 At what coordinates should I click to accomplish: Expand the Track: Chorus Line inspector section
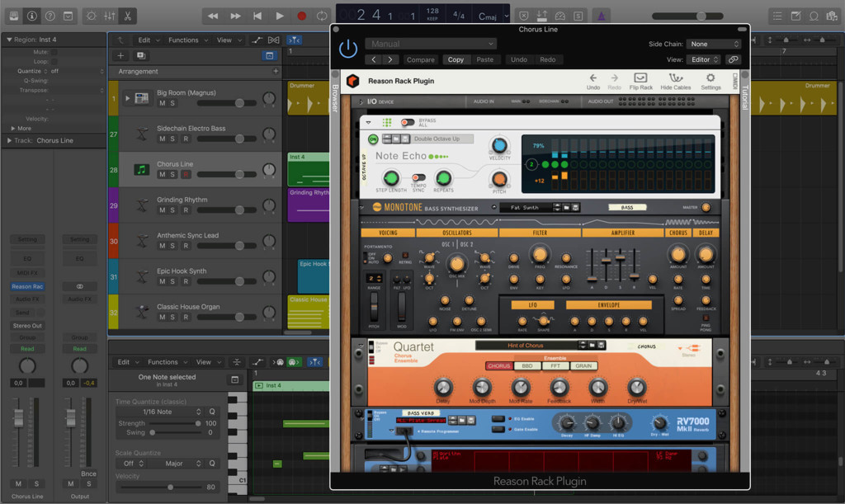pyautogui.click(x=9, y=140)
